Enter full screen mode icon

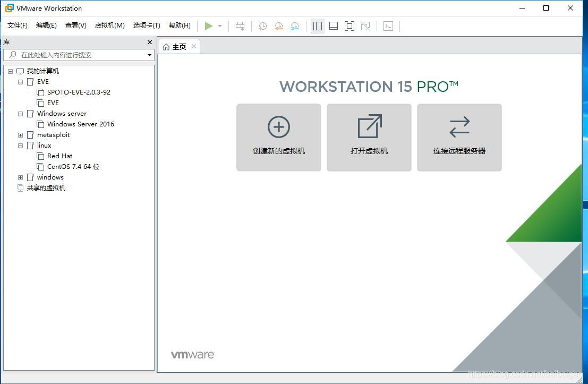(350, 26)
